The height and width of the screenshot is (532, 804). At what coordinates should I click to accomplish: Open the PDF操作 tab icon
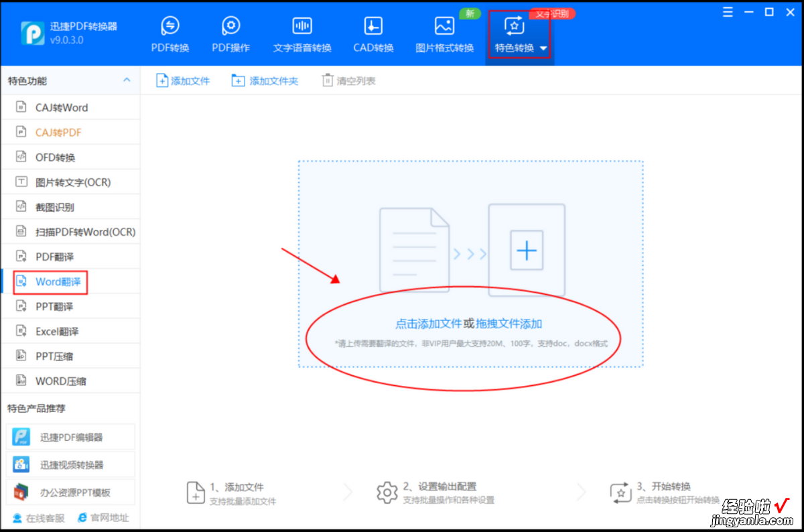click(231, 25)
